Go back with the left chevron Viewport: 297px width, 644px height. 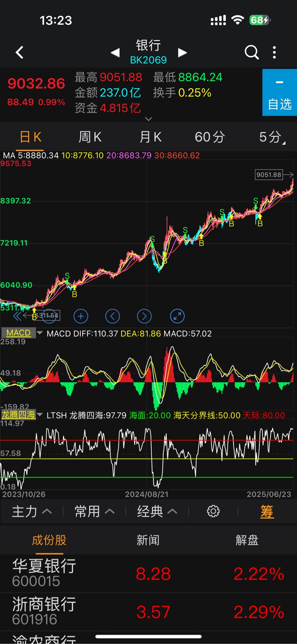(x=19, y=52)
